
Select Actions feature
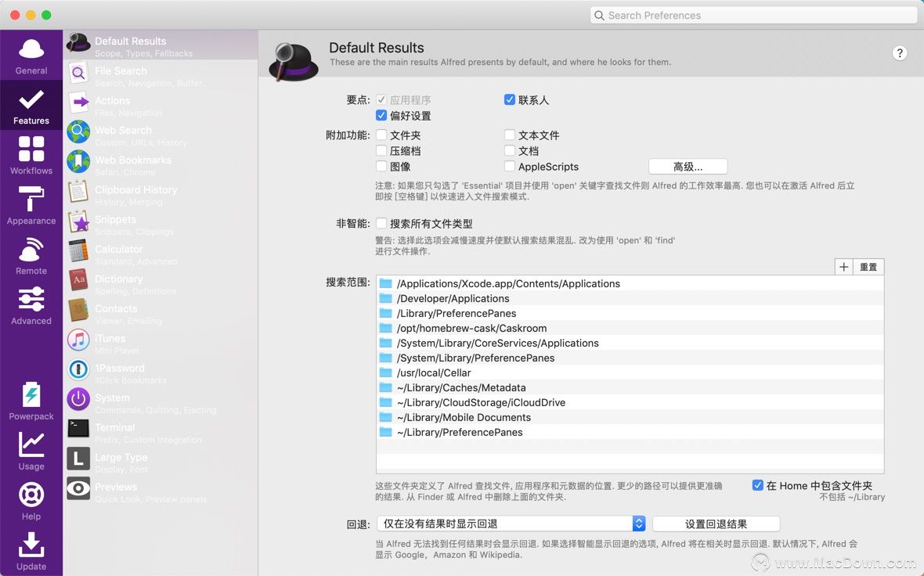tap(161, 104)
